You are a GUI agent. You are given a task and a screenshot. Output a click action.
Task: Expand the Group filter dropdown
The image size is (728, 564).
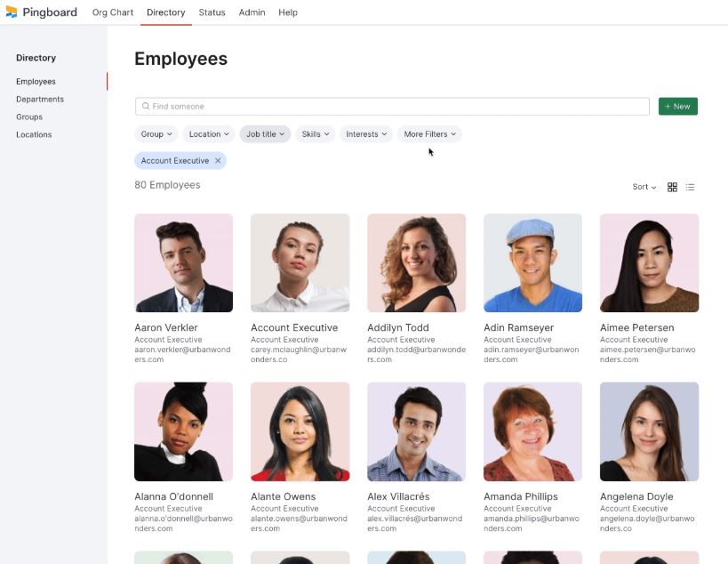point(156,134)
